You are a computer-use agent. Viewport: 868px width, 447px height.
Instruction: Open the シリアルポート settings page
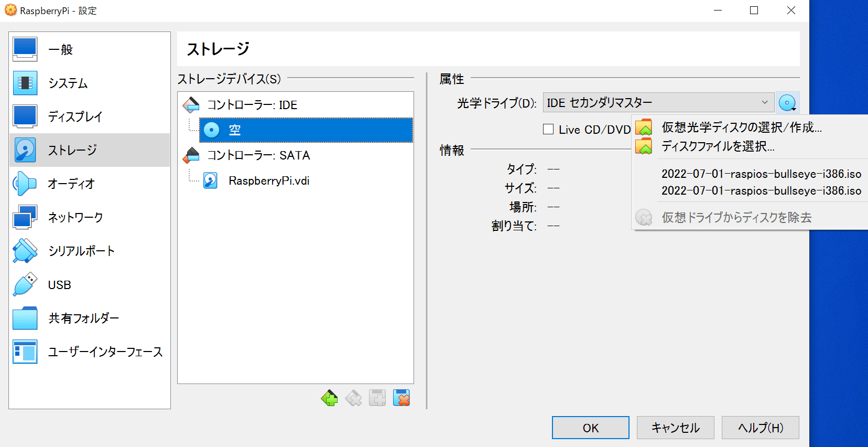tap(90, 251)
